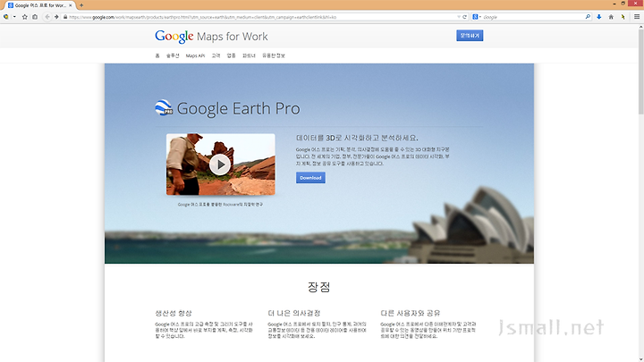
Task: Click the 생산성 향상 heading
Action: click(x=174, y=313)
